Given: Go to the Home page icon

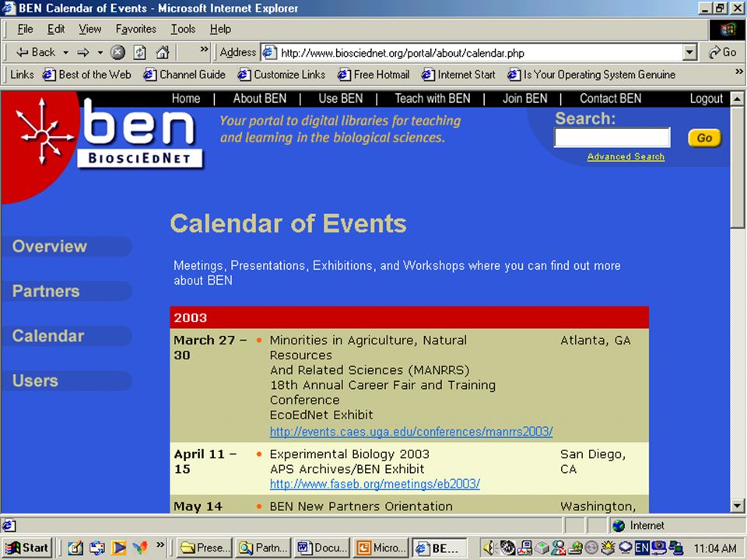Looking at the screenshot, I should (163, 52).
